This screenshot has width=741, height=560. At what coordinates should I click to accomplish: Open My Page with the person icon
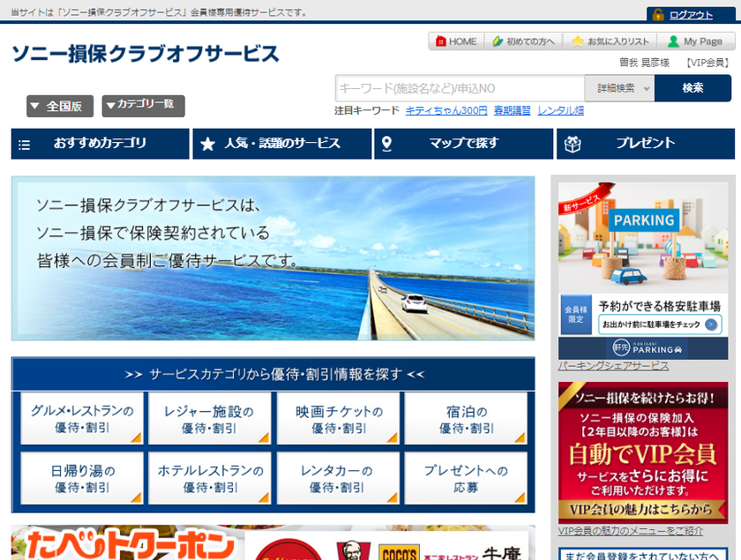tap(672, 41)
